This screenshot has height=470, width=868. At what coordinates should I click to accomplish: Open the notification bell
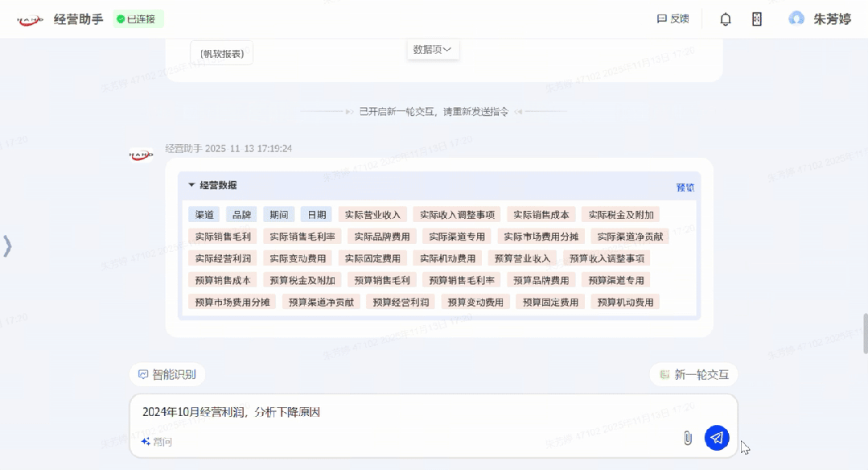[x=725, y=19]
